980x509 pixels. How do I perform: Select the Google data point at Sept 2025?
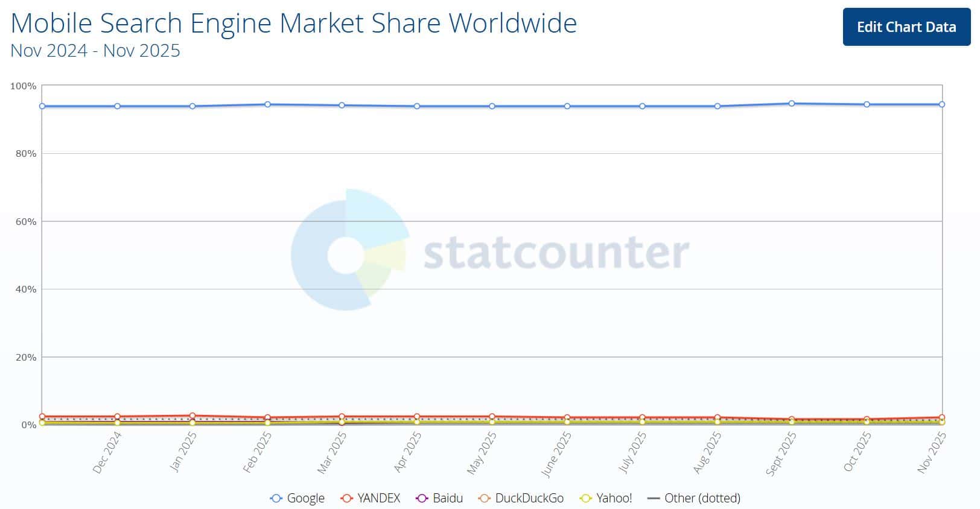(x=791, y=103)
